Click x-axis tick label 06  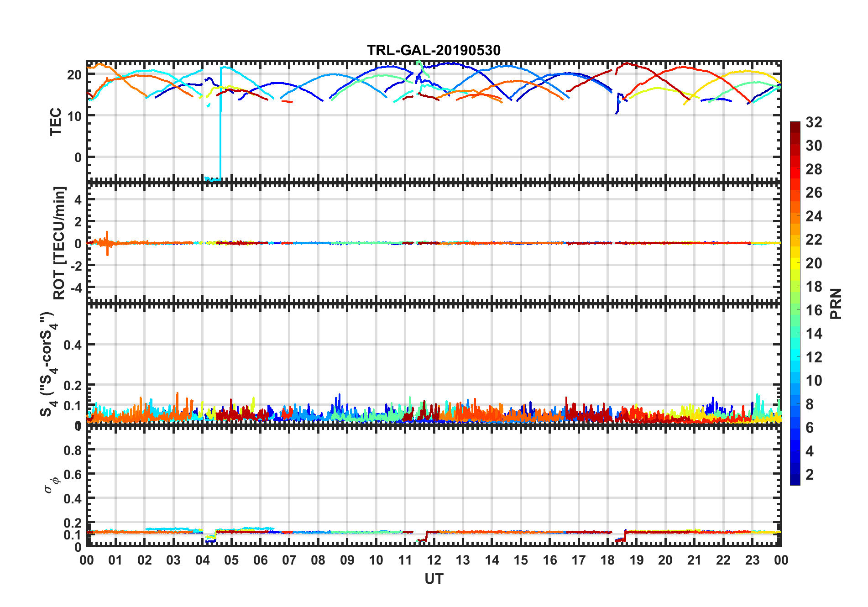tap(260, 560)
